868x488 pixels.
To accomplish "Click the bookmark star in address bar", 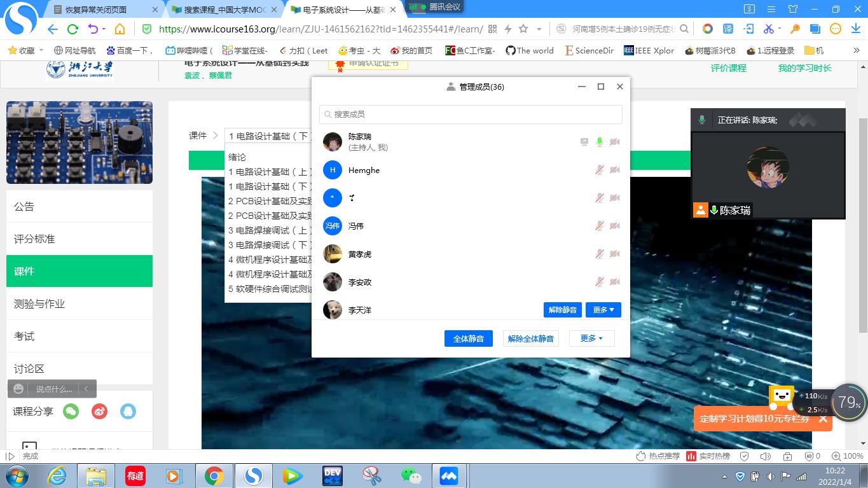I will tap(523, 29).
